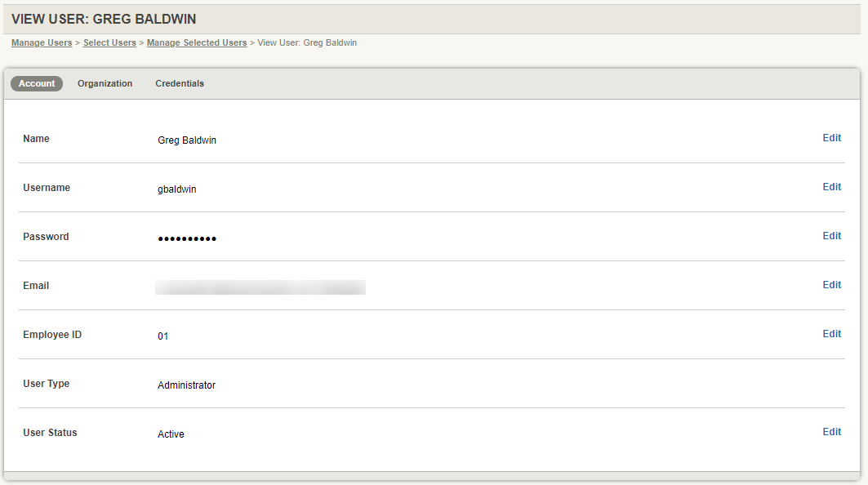
Task: Click the Administrator user type value
Action: click(x=188, y=385)
